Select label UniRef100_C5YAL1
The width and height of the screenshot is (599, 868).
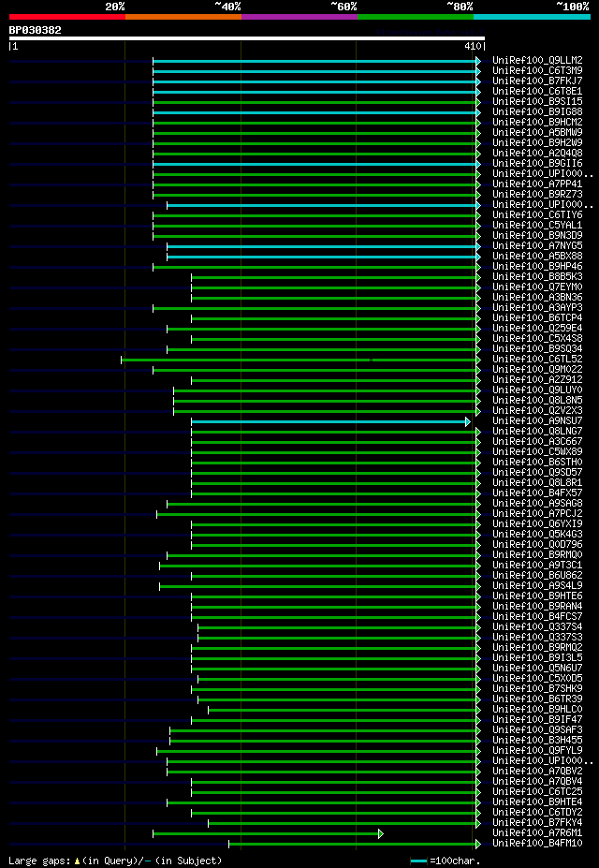[x=537, y=226]
